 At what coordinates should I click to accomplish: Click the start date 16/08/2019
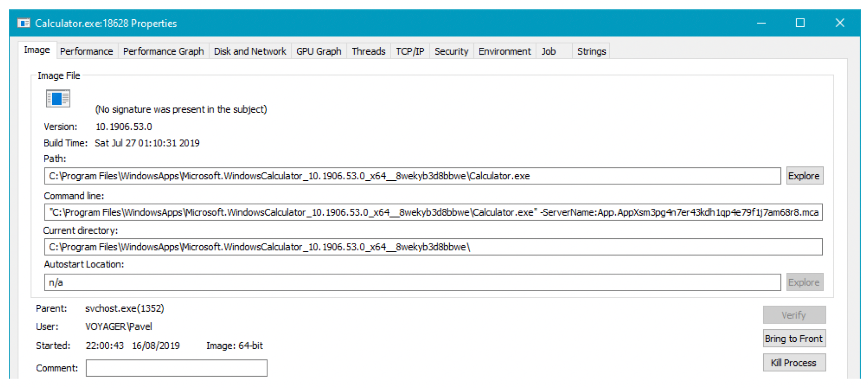point(156,346)
